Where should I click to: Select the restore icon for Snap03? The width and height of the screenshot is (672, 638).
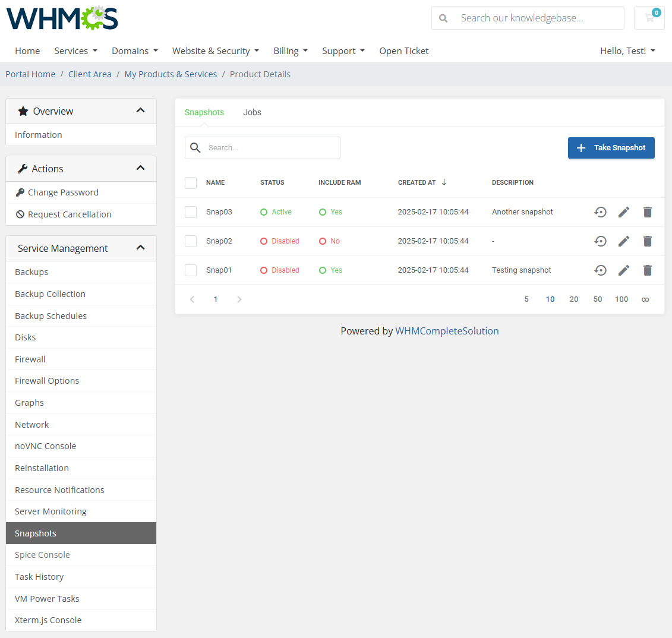[x=600, y=211]
